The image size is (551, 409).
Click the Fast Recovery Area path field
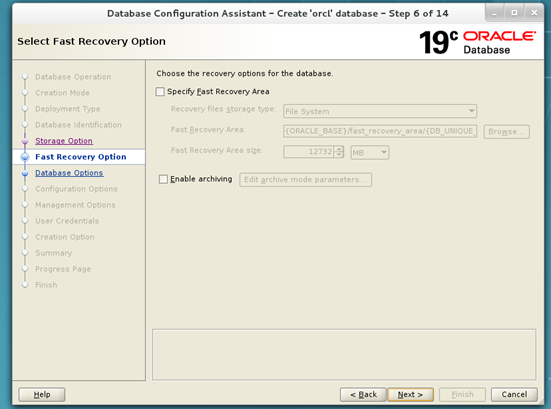tap(380, 131)
